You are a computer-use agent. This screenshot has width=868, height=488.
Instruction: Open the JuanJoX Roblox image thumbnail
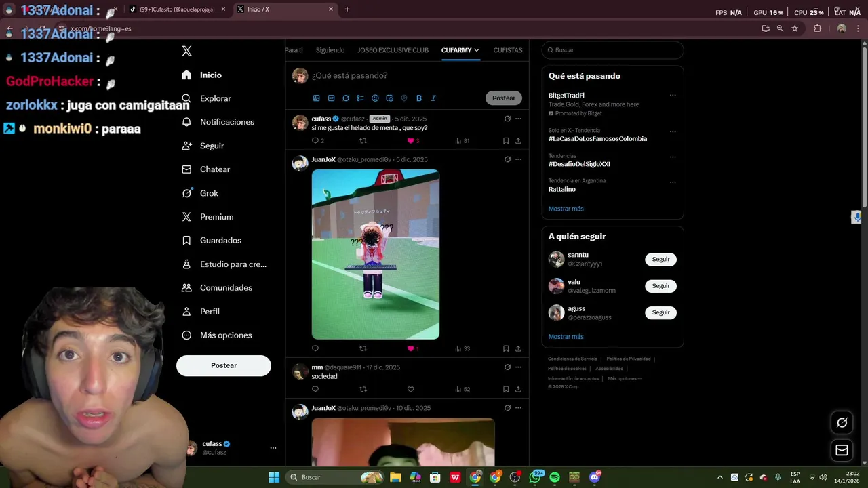[376, 254]
